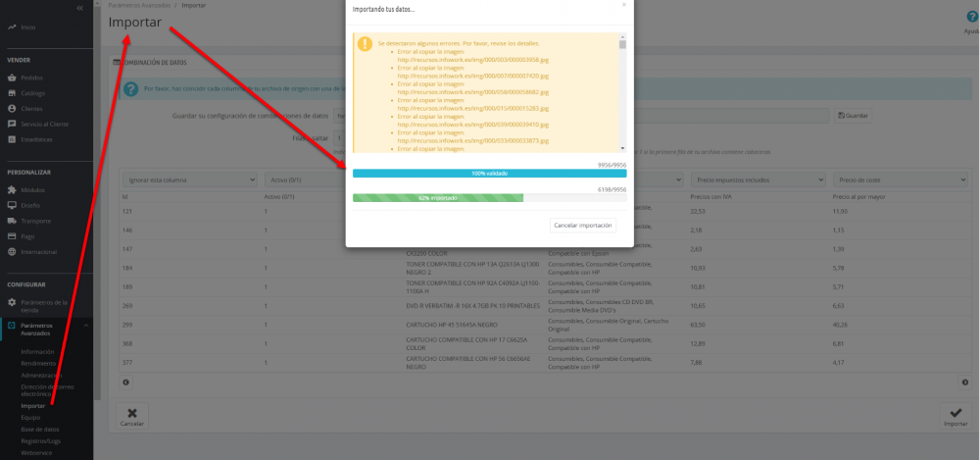
Task: Open the Internacional menu
Action: tap(39, 252)
